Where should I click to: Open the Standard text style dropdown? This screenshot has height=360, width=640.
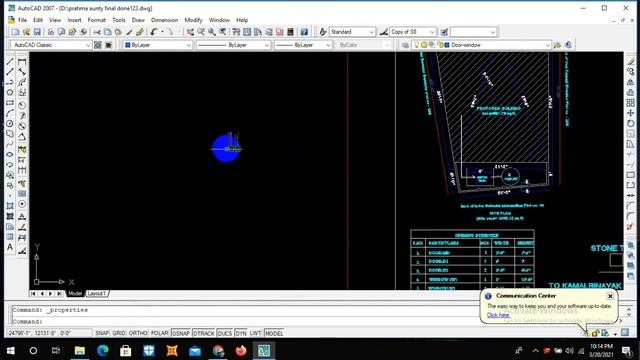point(352,32)
